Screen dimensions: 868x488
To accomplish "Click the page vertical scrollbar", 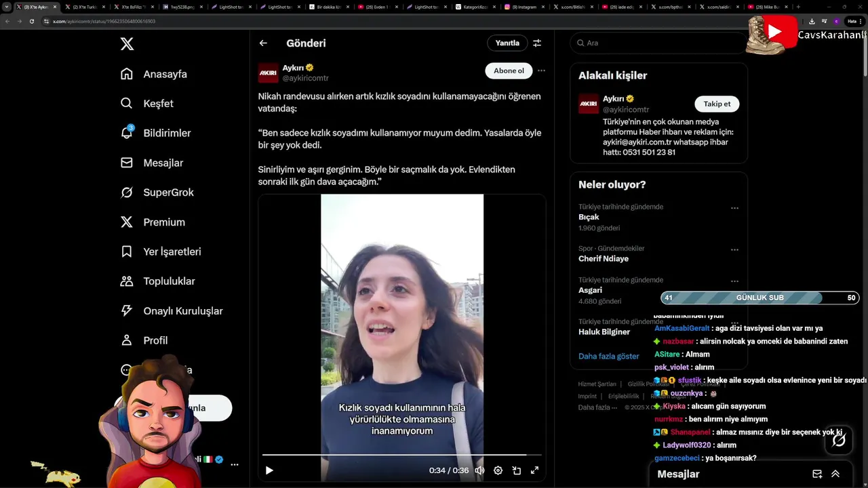I will (x=865, y=54).
